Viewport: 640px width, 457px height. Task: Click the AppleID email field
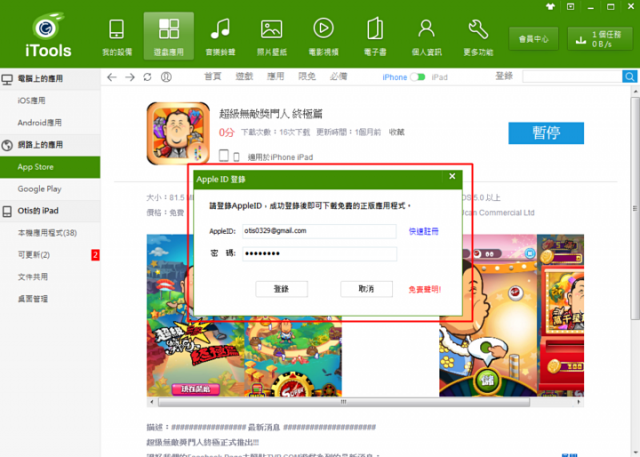coord(319,231)
